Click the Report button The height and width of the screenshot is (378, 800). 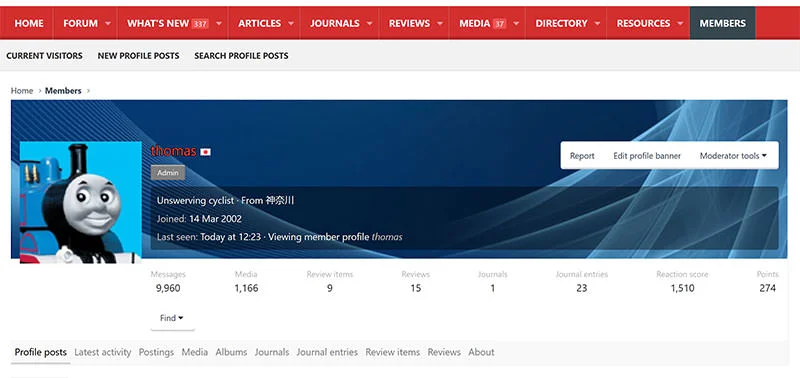[x=582, y=156]
